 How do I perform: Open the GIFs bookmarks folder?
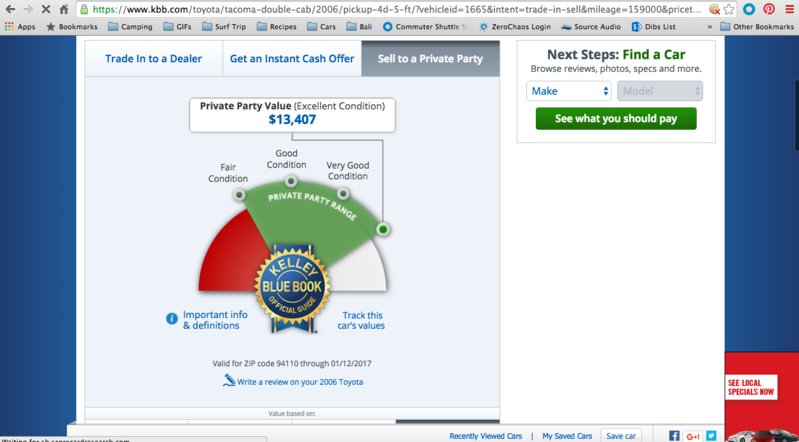[177, 27]
